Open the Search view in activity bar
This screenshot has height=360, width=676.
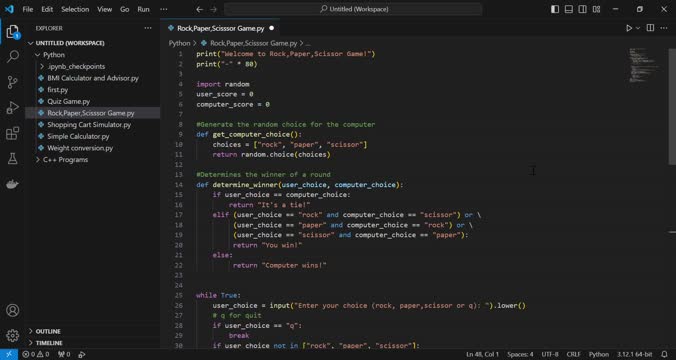tap(13, 56)
